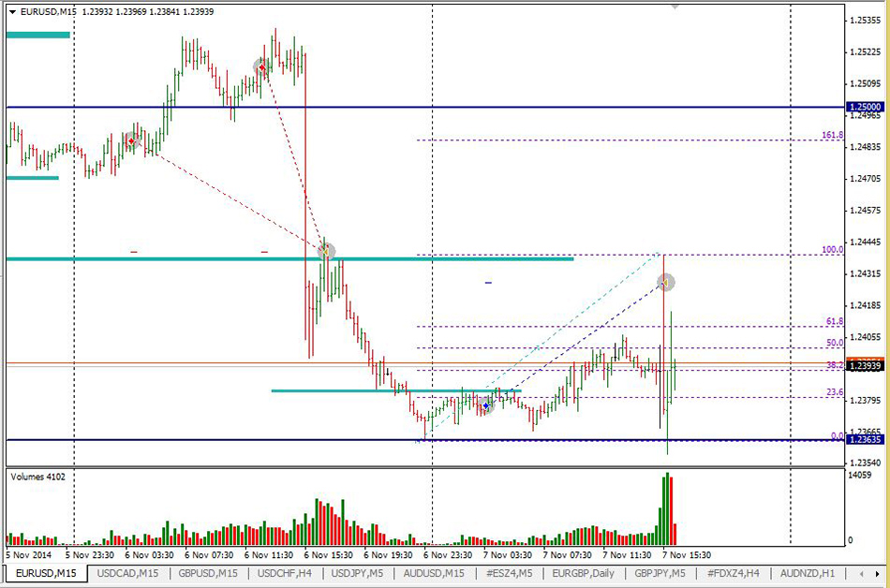This screenshot has width=890, height=588.
Task: Select the 161.8 Fibonacci level label
Action: [832, 135]
